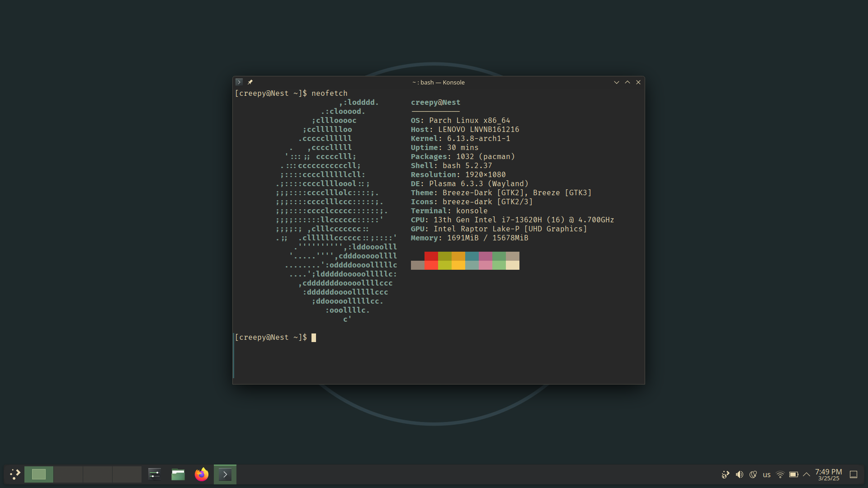868x488 pixels.
Task: Switch to the first virtual desktop
Action: click(39, 474)
